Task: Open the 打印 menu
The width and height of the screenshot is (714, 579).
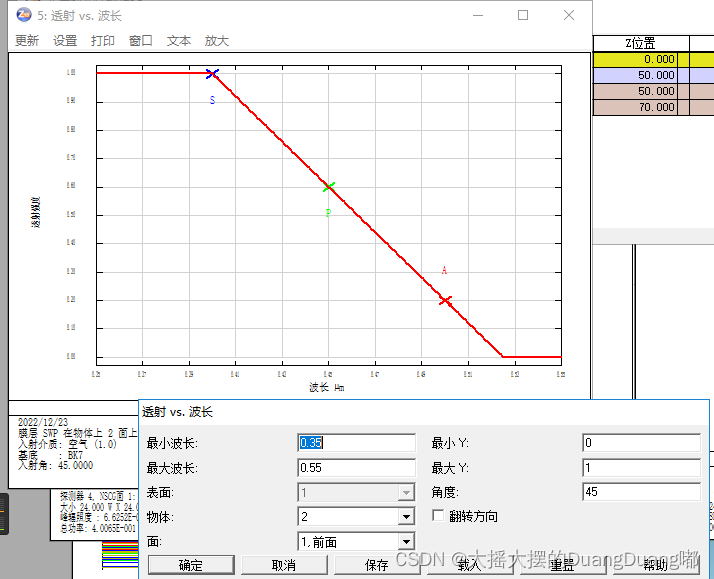Action: [103, 41]
